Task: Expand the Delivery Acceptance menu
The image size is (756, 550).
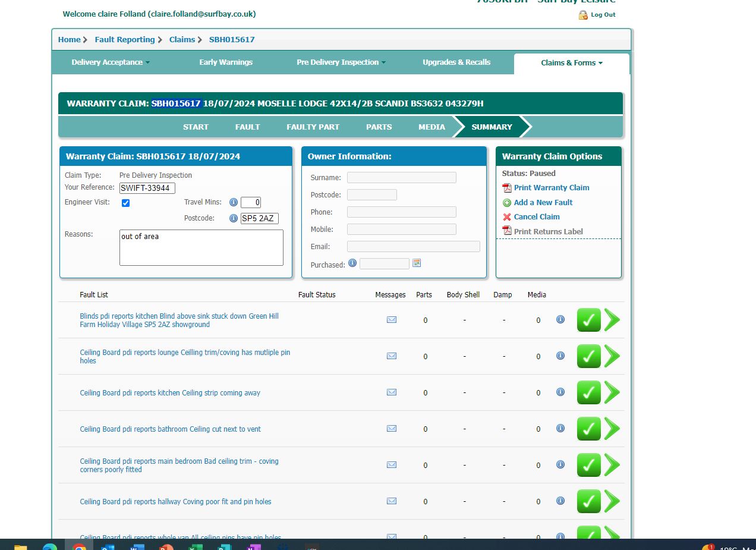Action: pos(111,62)
